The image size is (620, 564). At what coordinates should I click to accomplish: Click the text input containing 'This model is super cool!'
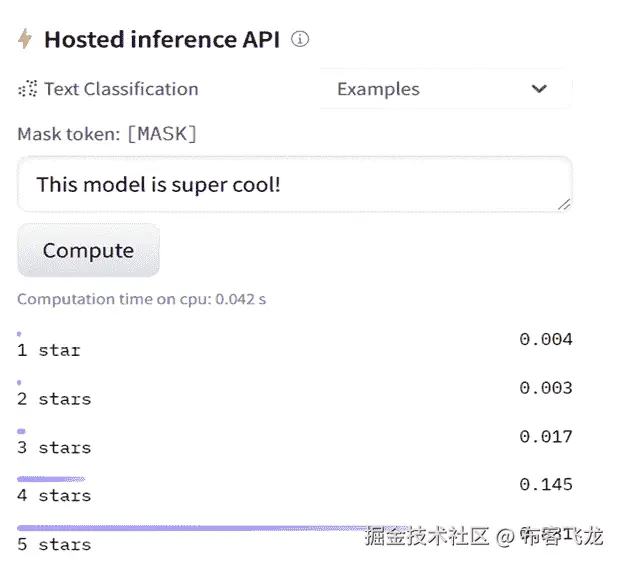coord(294,184)
